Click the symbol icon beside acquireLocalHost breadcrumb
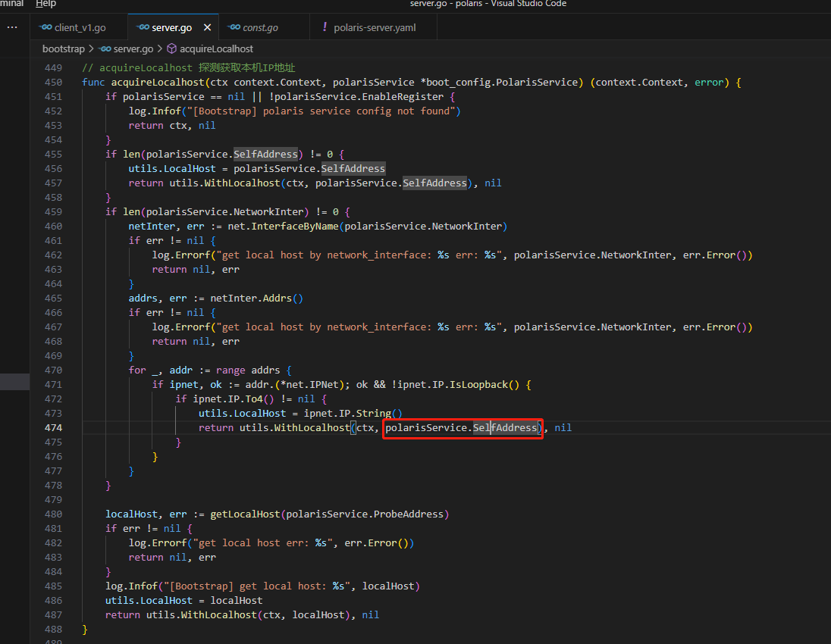The image size is (831, 644). 171,48
